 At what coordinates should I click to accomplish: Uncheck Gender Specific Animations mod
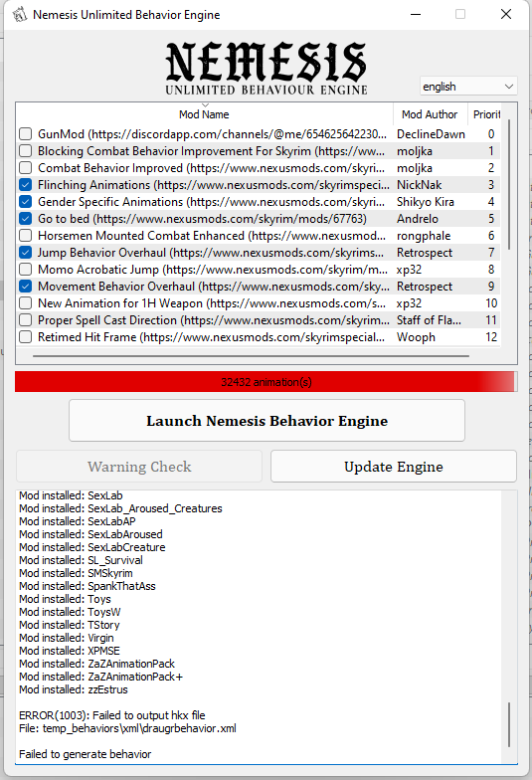tap(26, 201)
